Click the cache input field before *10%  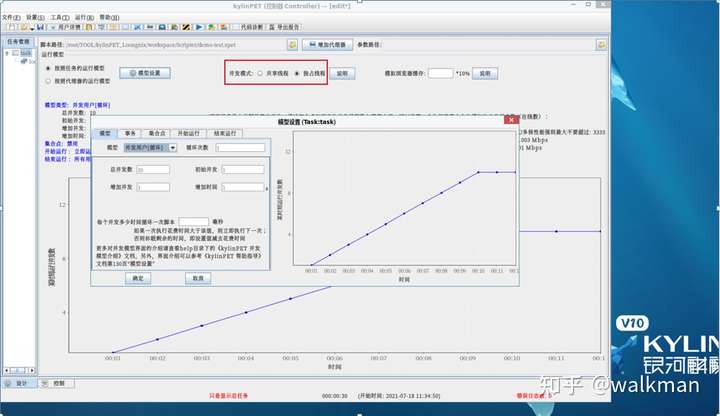click(441, 73)
